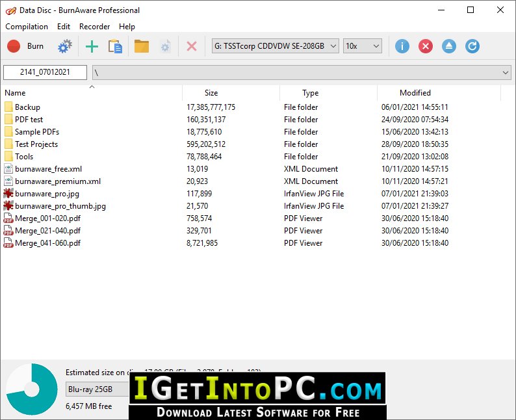Open burn options gear icon
The image size is (516, 420).
[65, 46]
